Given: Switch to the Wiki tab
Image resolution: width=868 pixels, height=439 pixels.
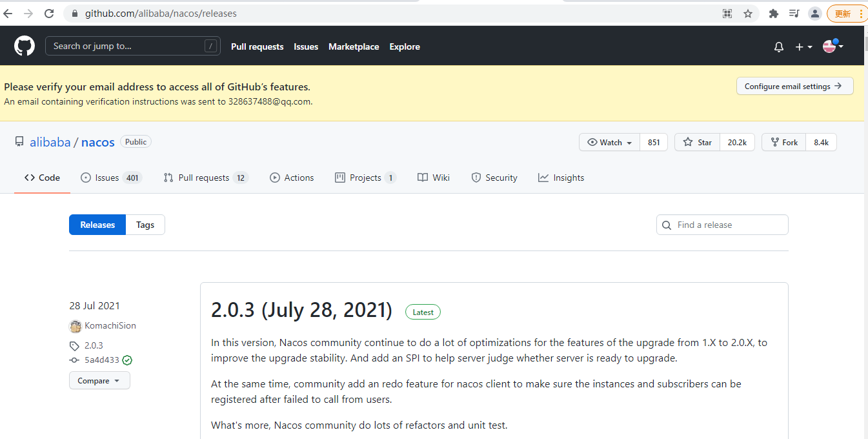Looking at the screenshot, I should 434,178.
